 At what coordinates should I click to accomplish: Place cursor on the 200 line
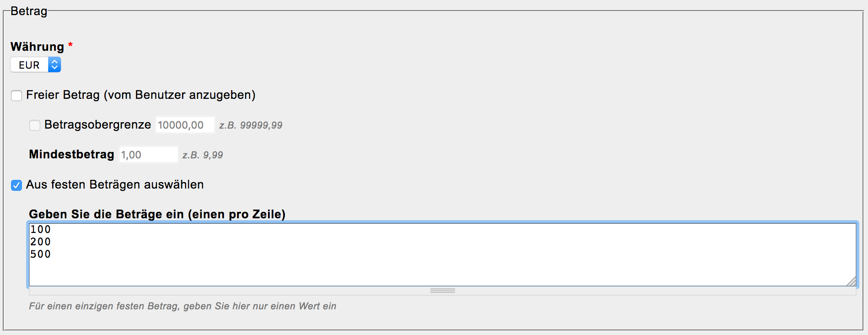point(41,242)
